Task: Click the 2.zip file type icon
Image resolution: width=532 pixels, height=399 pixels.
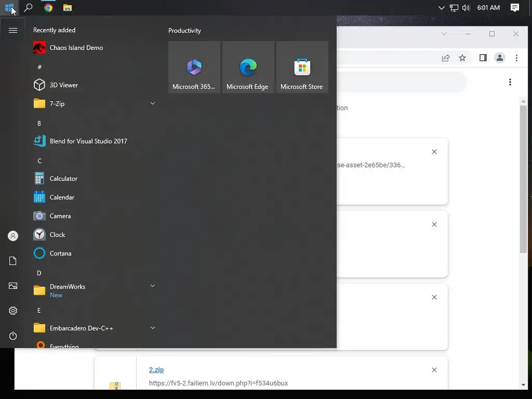Action: point(115,385)
